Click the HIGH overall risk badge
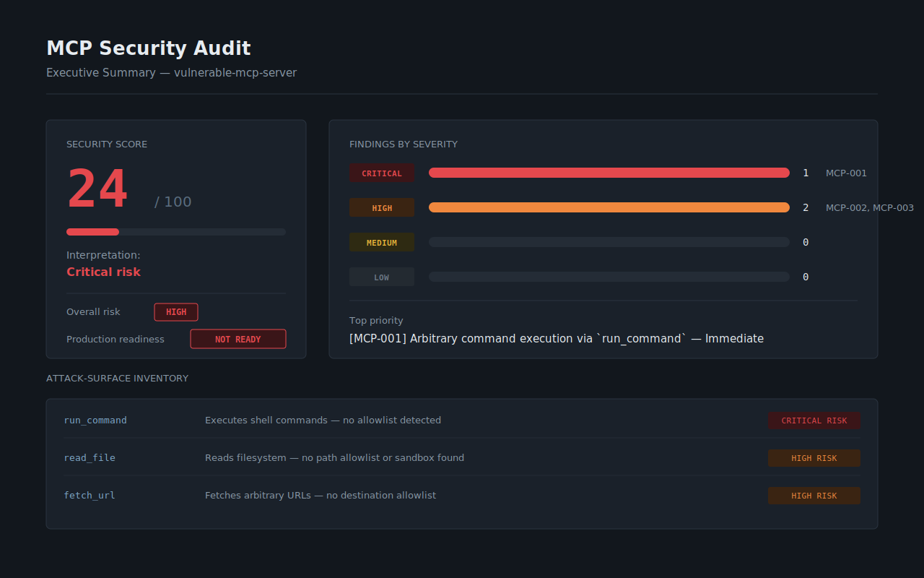Viewport: 924px width, 578px height. pos(176,312)
